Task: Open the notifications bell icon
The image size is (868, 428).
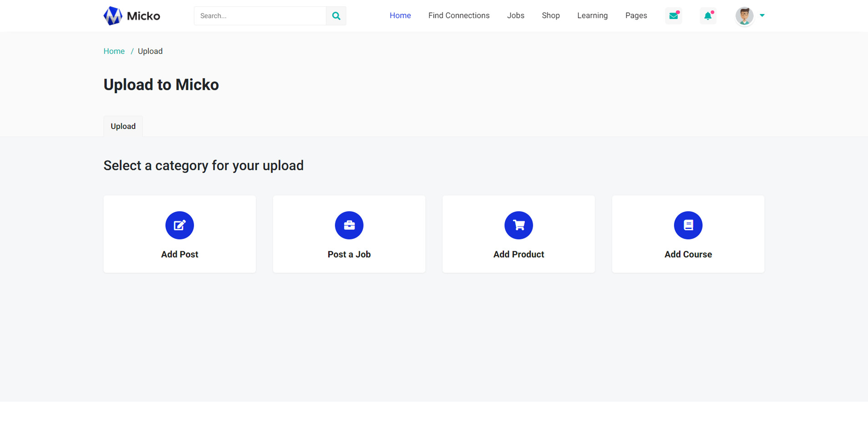Action: click(x=708, y=16)
